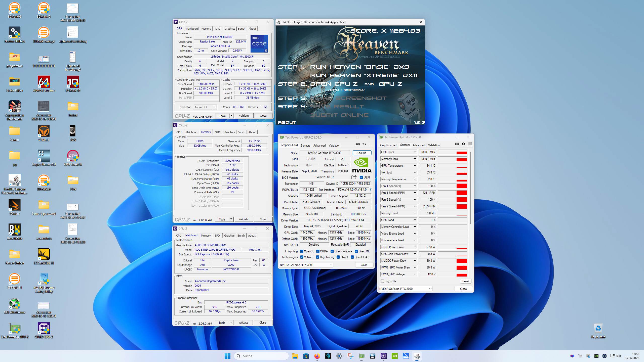This screenshot has height=362, width=644.
Task: Click SUBMIT ONLINE in Heaven Benchmark
Action: 339,115
